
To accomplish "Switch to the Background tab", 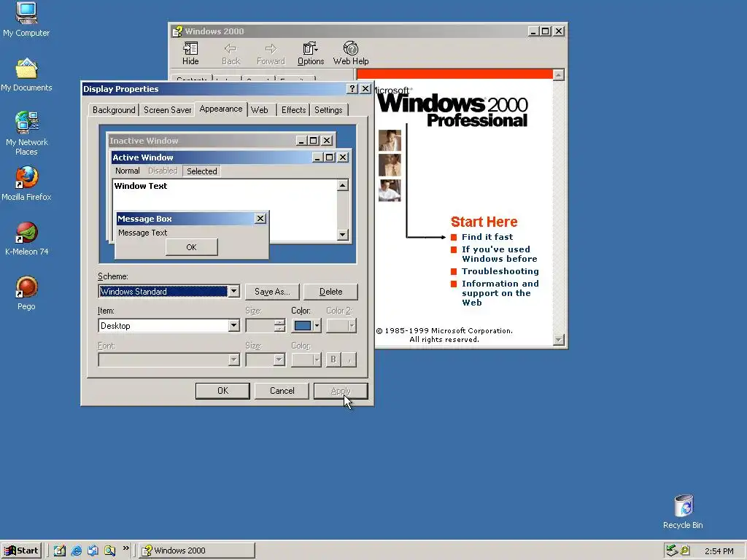I will click(x=114, y=110).
